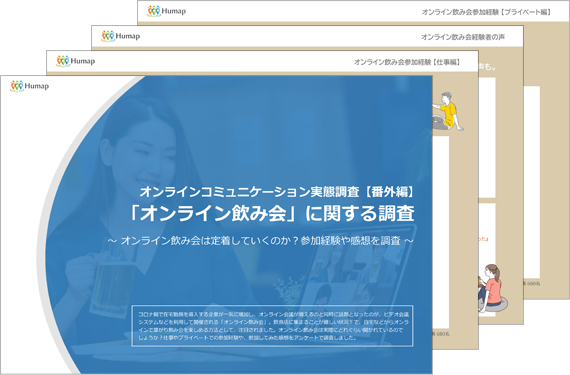This screenshot has width=570, height=375.
Task: Click the white content panel on 経験者の声 slide
Action: (487, 138)
